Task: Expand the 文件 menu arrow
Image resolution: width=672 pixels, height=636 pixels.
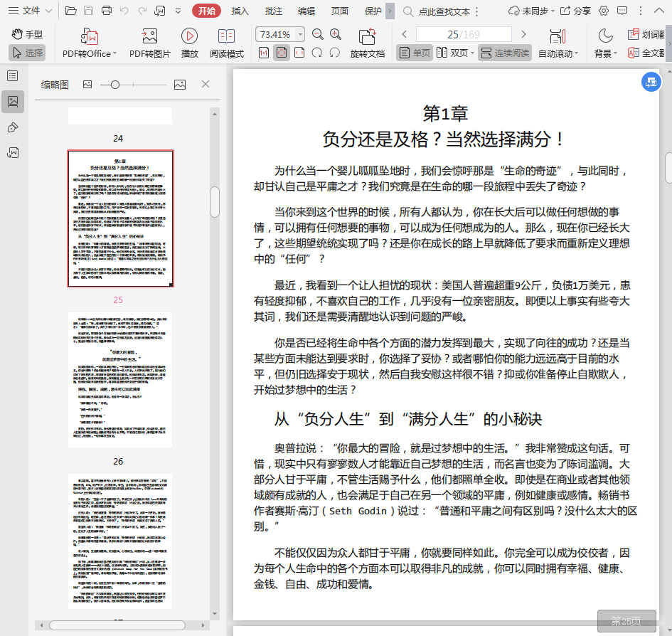Action: pos(49,11)
